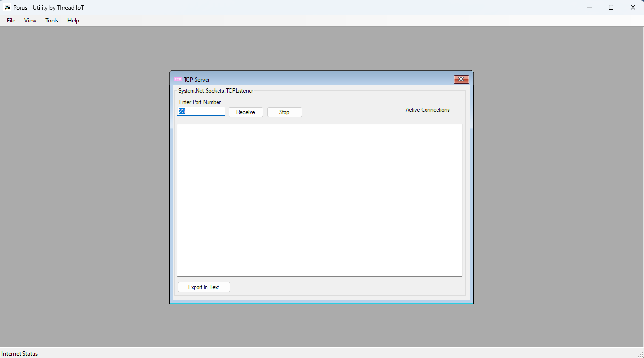
Task: Close the TCP Server dialog
Action: [x=461, y=79]
